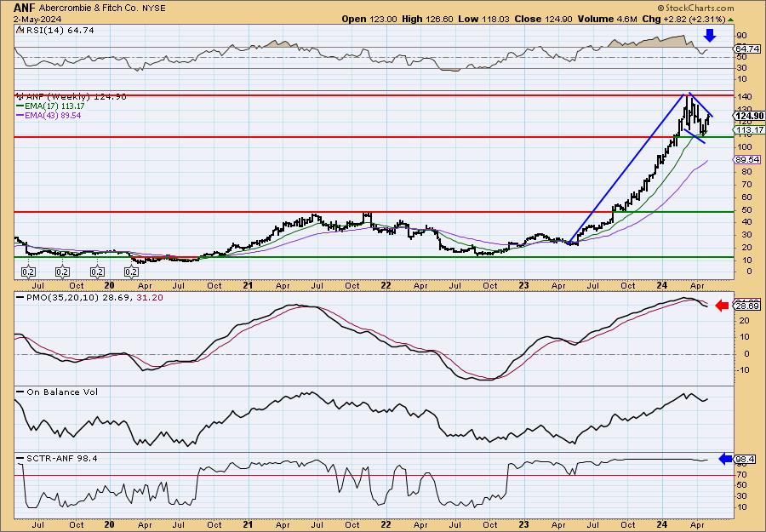Select the High 126.60 value
Image resolution: width=766 pixels, height=532 pixels.
point(428,19)
